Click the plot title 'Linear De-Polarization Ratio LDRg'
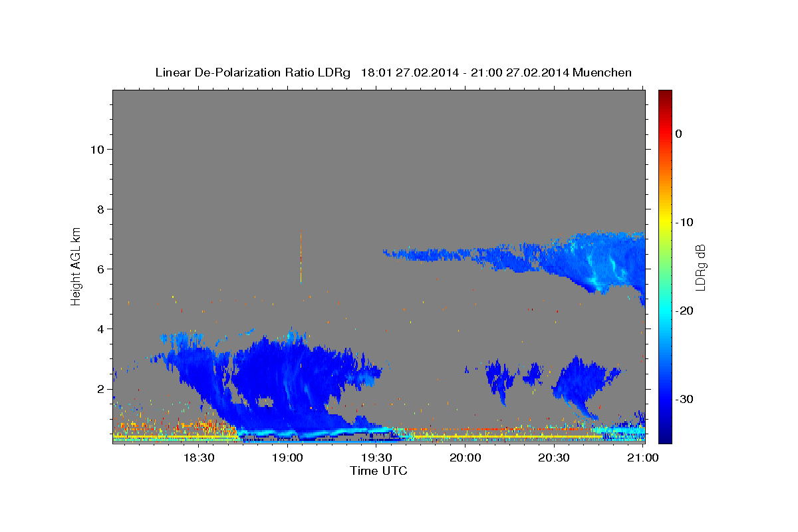This screenshot has width=798, height=532. coord(252,72)
